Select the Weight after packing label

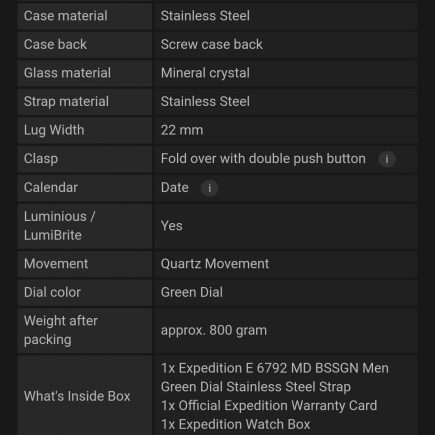tap(61, 330)
